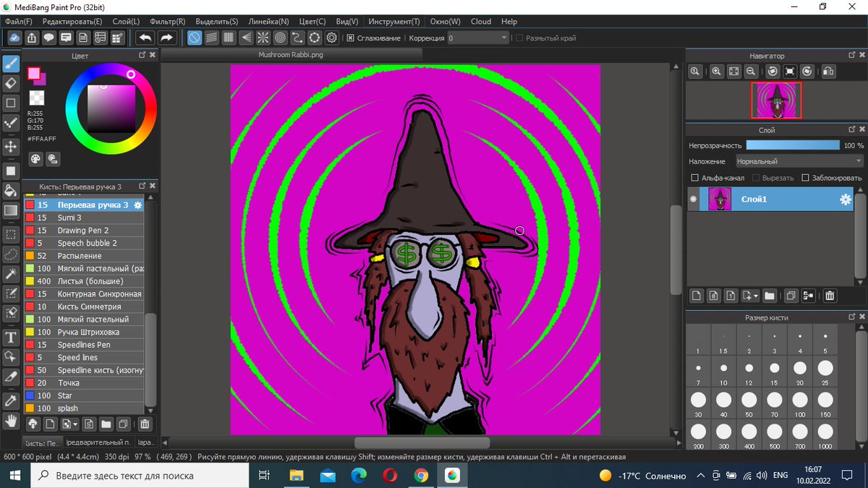Select the Hand tool
This screenshot has height=488, width=868.
[11, 420]
